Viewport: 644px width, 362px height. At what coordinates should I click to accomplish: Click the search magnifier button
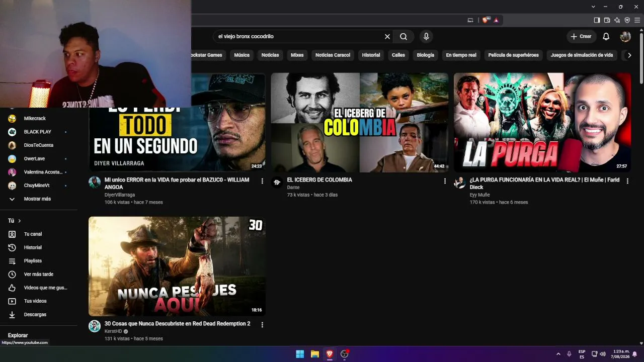click(404, 36)
